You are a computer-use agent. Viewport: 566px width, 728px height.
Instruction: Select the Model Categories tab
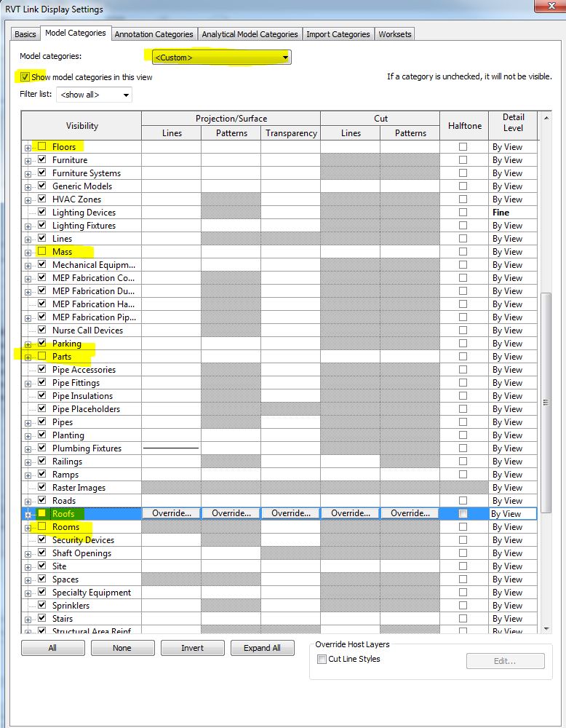coord(76,33)
